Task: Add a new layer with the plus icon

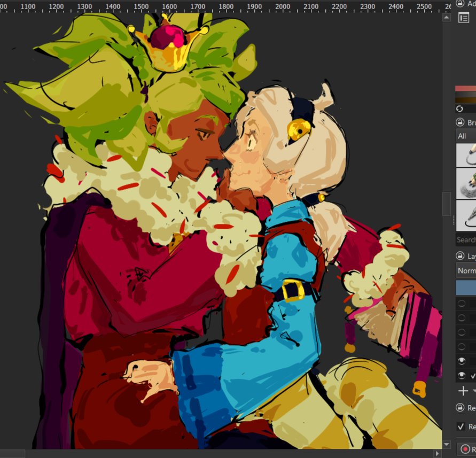Action: (x=463, y=391)
